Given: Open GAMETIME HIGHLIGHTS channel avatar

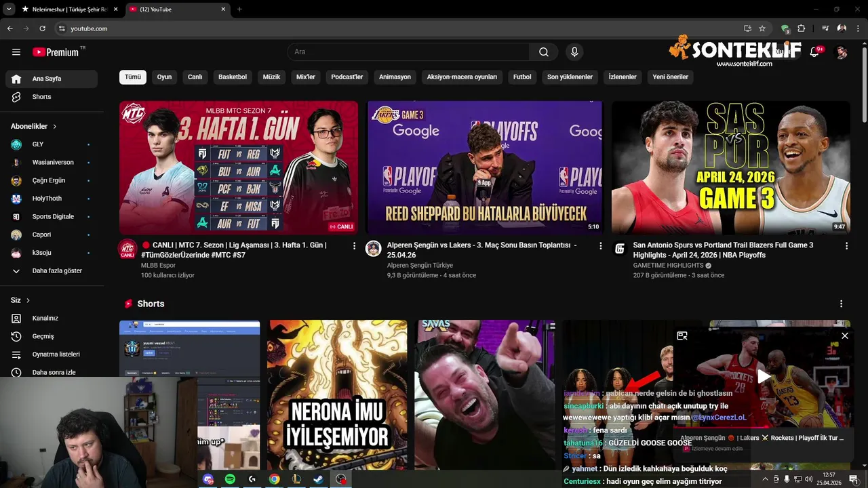Looking at the screenshot, I should [620, 249].
